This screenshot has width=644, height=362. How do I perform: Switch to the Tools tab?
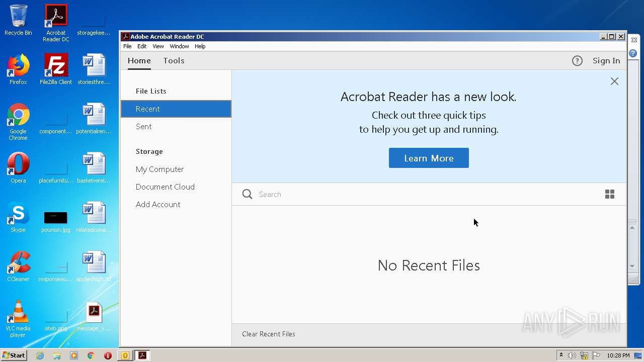pyautogui.click(x=174, y=61)
